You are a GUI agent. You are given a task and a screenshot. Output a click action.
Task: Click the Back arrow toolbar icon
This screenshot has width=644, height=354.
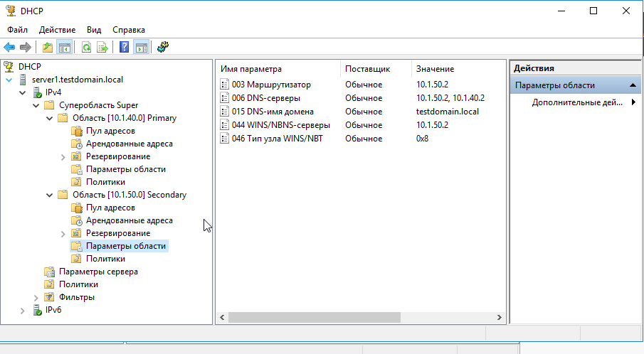[9, 48]
